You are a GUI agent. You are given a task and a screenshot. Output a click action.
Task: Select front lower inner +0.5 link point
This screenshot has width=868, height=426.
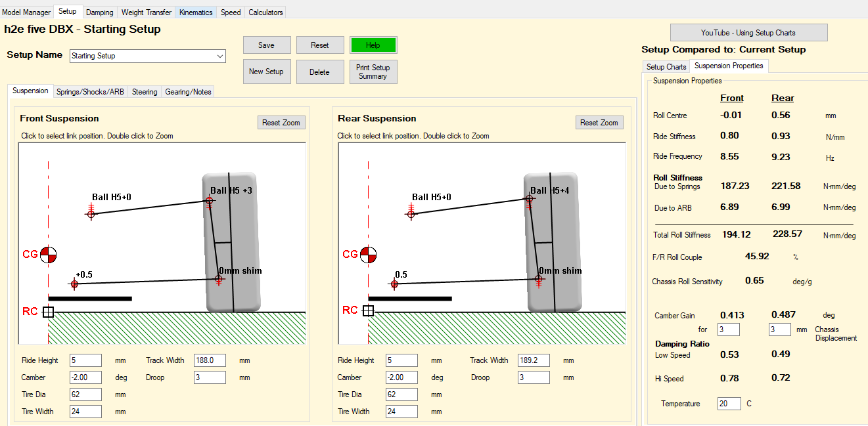click(x=74, y=284)
